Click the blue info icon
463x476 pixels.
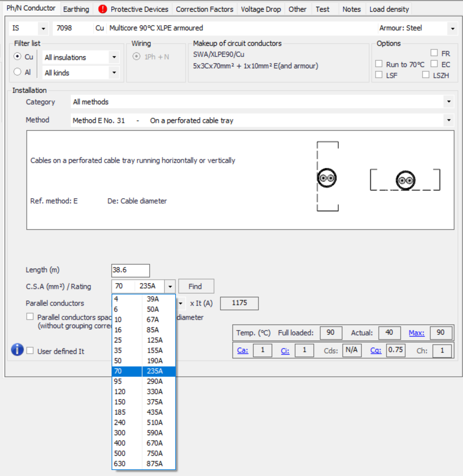[x=17, y=350]
